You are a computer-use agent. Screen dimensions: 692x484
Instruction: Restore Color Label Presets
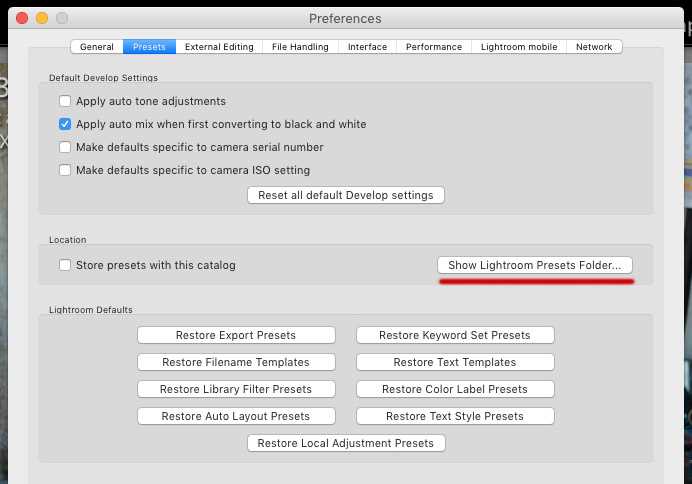(455, 389)
